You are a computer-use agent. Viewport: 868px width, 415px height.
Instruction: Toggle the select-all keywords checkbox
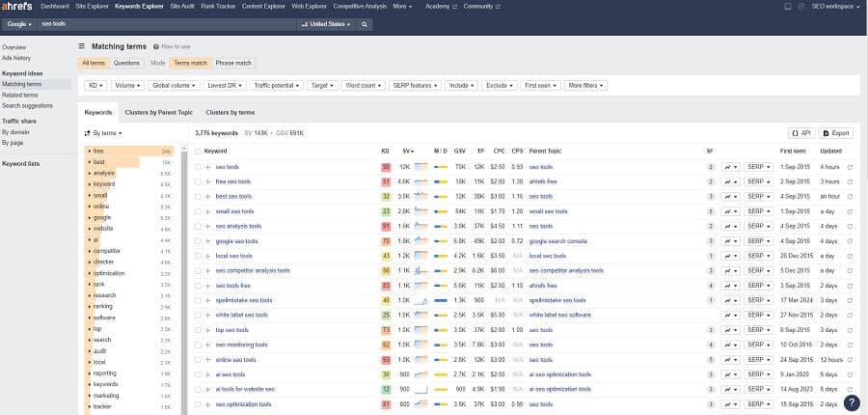tap(198, 152)
